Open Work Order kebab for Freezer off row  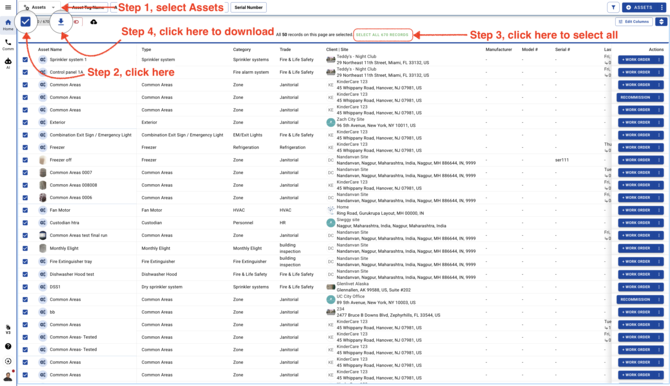pyautogui.click(x=658, y=160)
